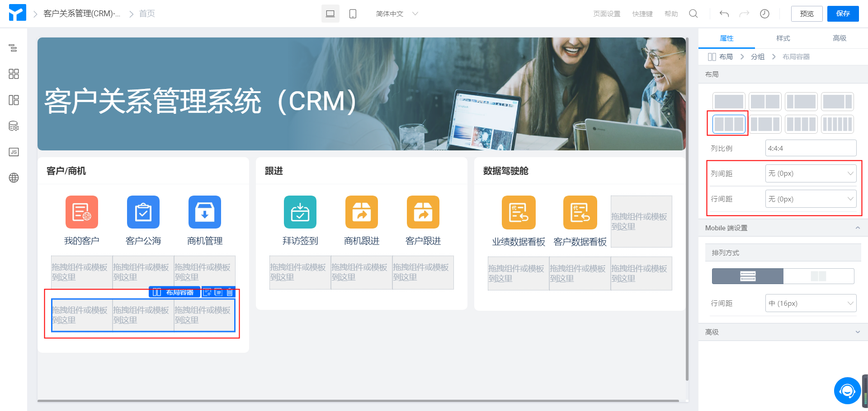Open the history clock icon
Image resolution: width=868 pixels, height=411 pixels.
[764, 14]
